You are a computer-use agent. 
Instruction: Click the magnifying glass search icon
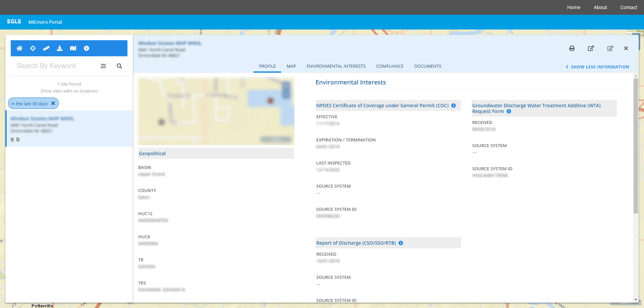(x=119, y=66)
